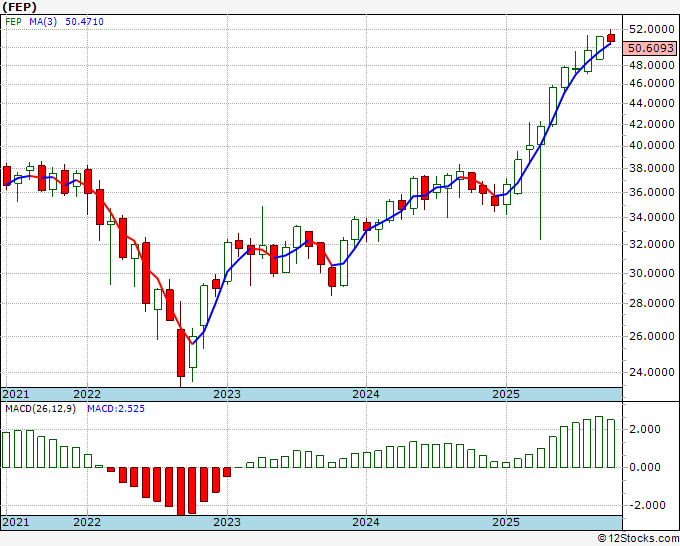Click the 36.0000 price axis label
Image resolution: width=680 pixels, height=546 pixels.
tap(652, 192)
